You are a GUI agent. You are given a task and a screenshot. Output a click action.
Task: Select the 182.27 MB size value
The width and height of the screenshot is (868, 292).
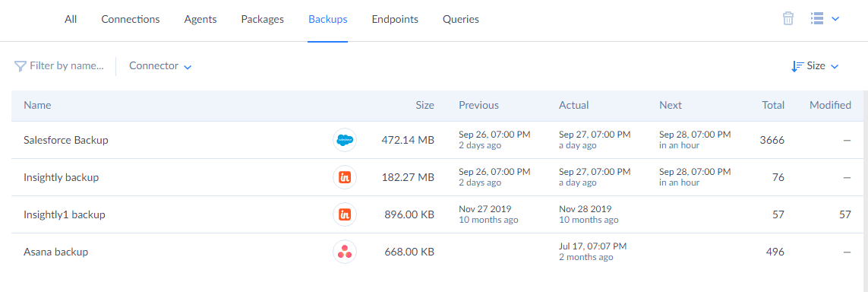pos(408,177)
